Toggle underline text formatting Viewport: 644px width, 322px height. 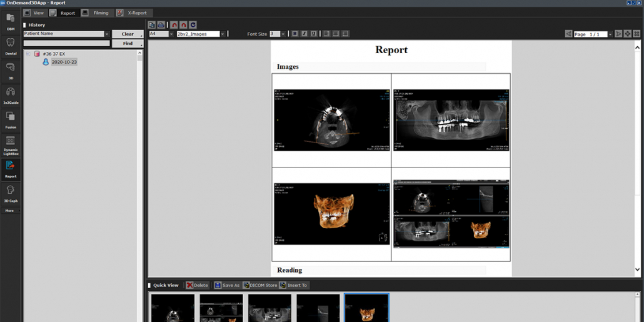click(x=313, y=34)
